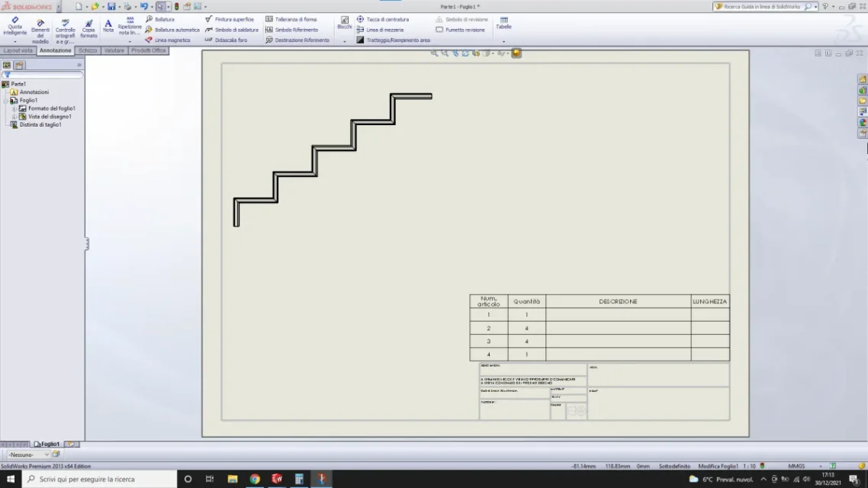Insert Simbolo di saldatura

click(x=231, y=30)
